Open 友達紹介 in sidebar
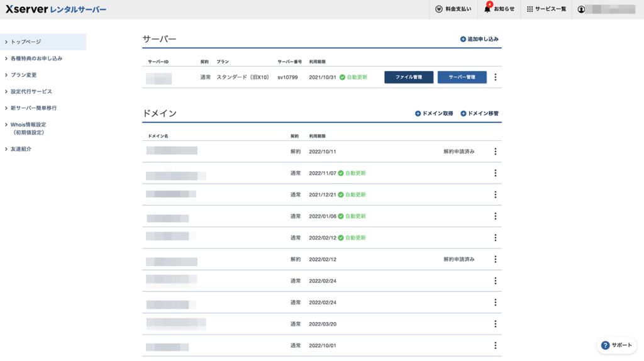Viewport: 644px width, 361px height. 21,149
